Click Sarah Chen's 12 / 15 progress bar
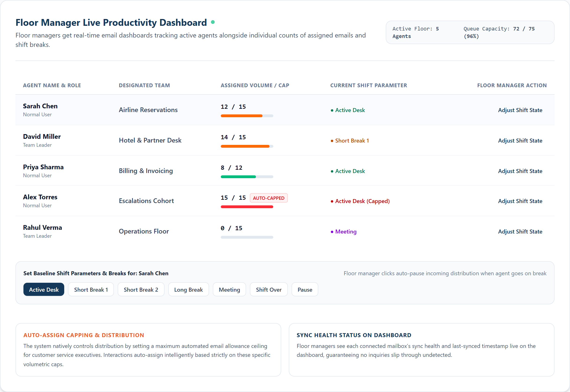 pyautogui.click(x=247, y=116)
